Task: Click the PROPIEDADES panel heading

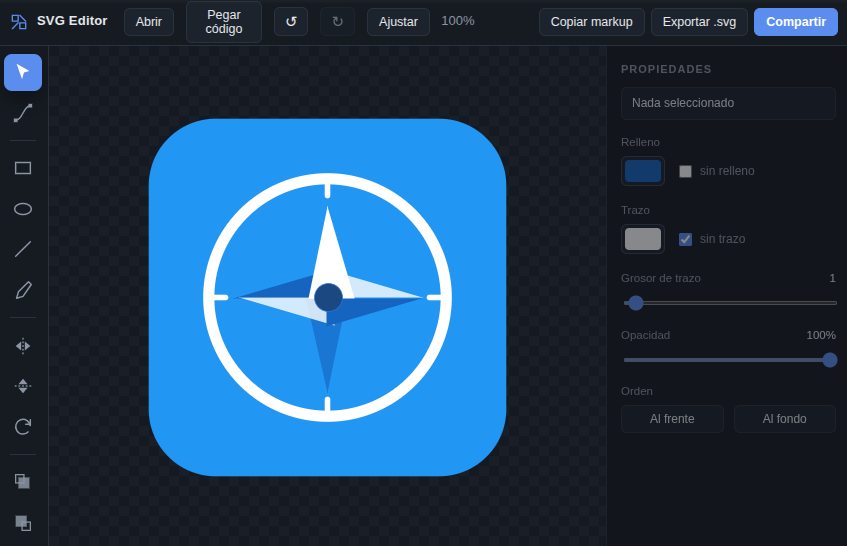Action: click(x=666, y=69)
